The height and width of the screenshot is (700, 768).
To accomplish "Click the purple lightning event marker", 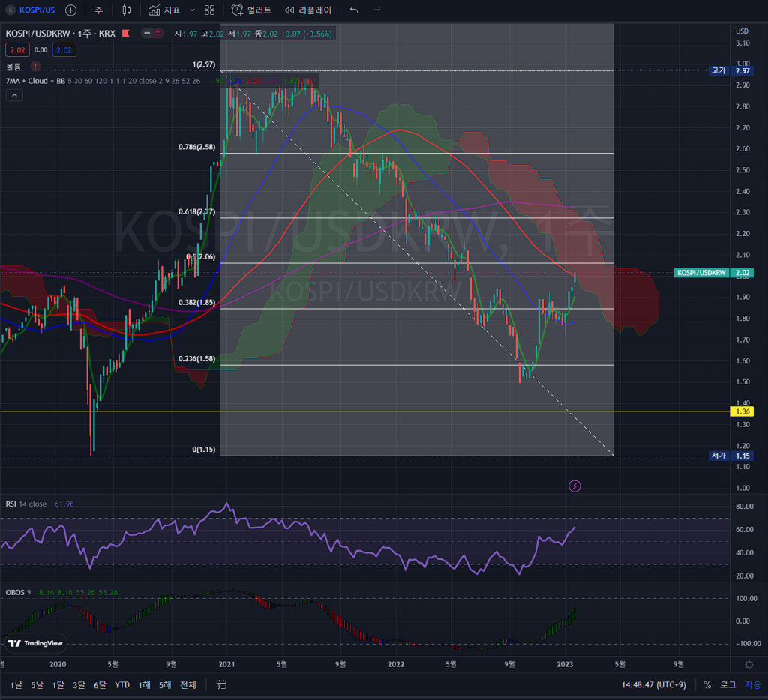I will [x=574, y=486].
